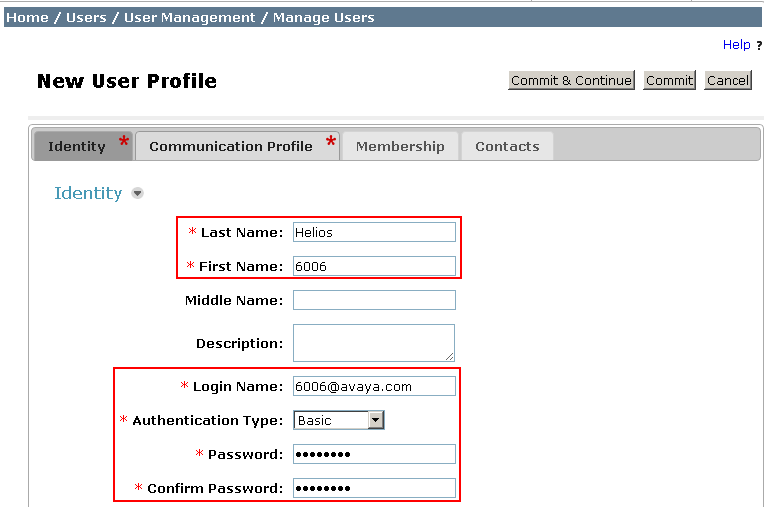Click into the Middle Name field

click(374, 300)
